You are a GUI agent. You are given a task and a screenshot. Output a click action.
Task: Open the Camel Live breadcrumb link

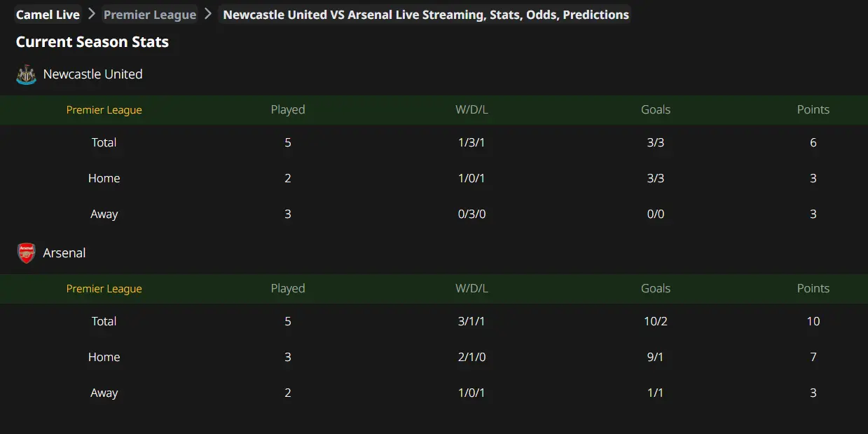(x=48, y=15)
